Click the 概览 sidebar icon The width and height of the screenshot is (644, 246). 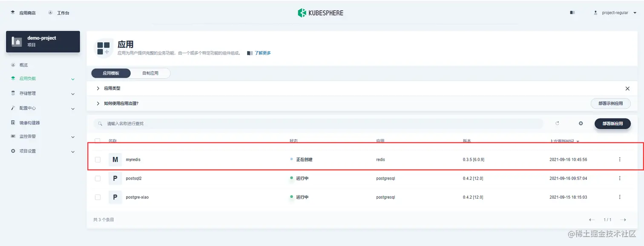coord(13,65)
